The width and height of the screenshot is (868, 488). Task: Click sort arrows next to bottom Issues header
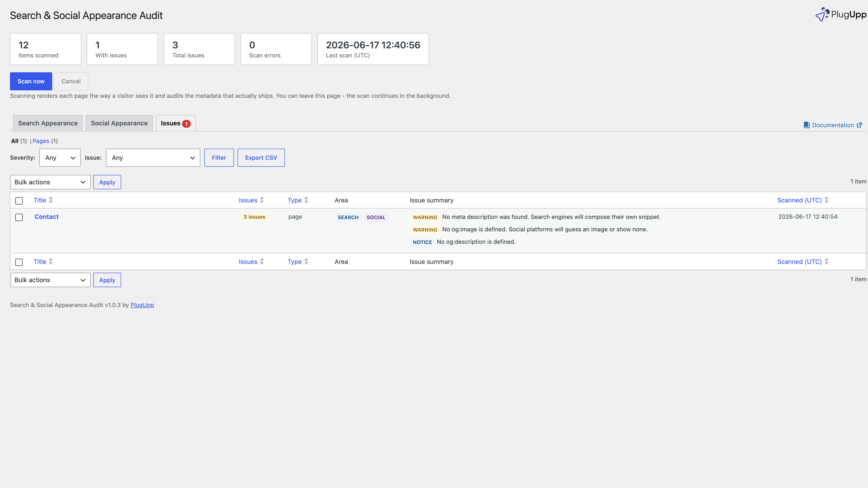(262, 261)
